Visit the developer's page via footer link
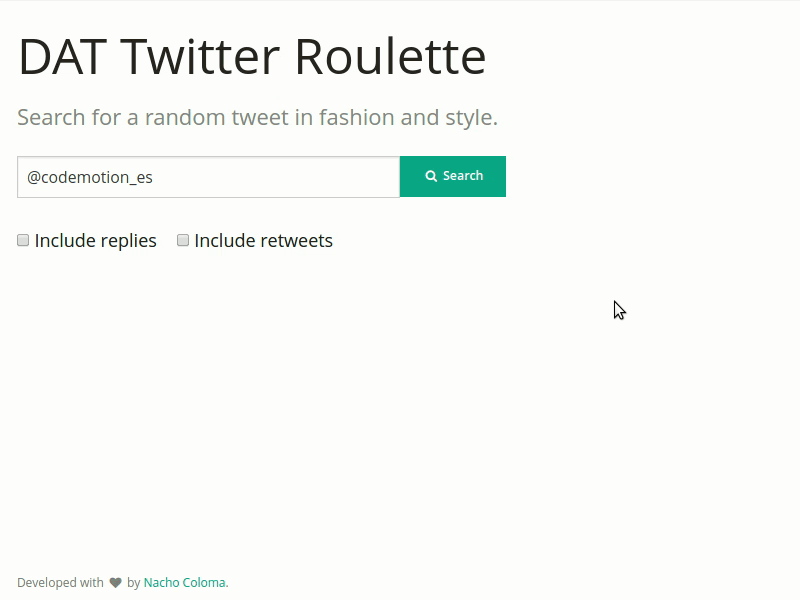Screen dimensions: 800x600 pos(185,582)
